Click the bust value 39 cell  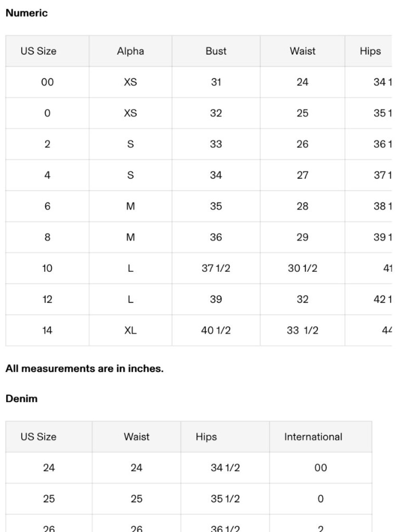point(216,299)
